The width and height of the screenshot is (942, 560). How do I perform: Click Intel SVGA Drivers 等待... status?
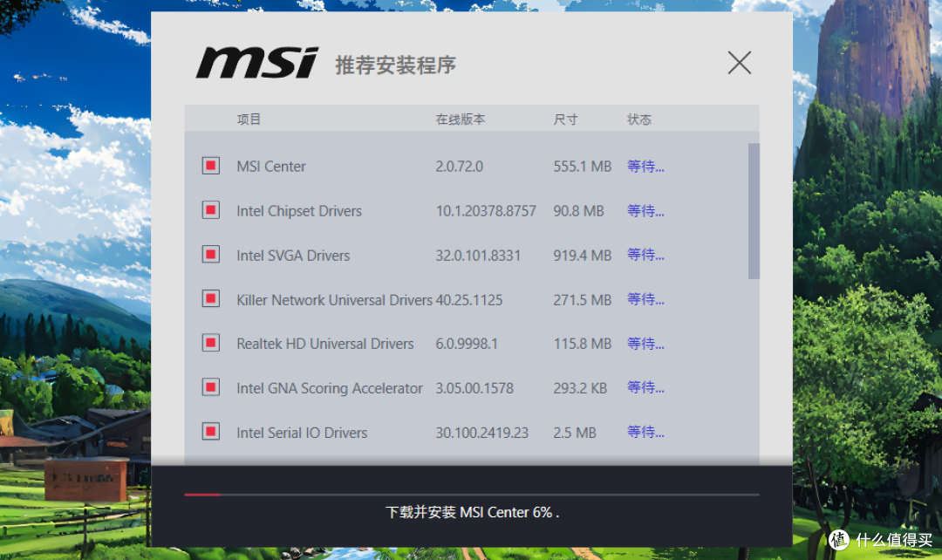click(x=645, y=255)
